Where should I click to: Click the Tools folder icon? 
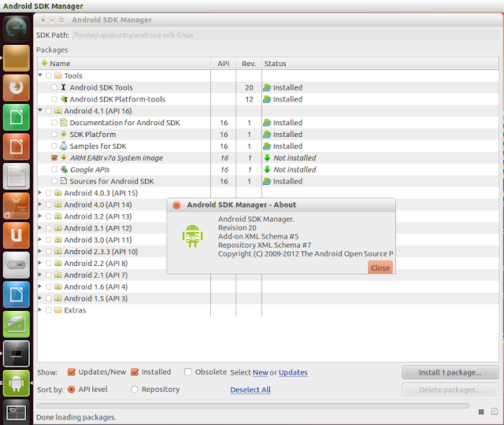[x=57, y=76]
